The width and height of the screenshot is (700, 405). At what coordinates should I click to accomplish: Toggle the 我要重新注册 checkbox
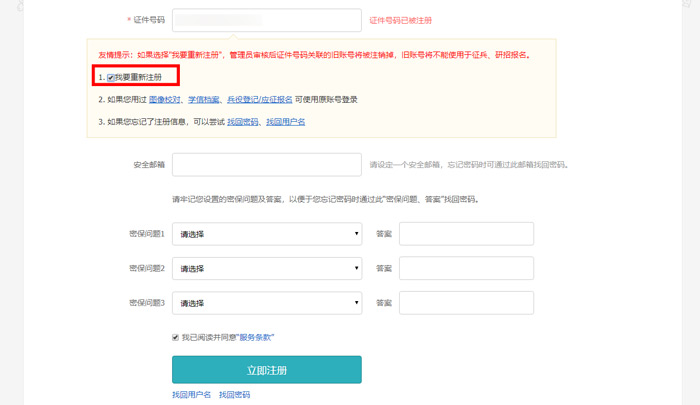pos(111,78)
